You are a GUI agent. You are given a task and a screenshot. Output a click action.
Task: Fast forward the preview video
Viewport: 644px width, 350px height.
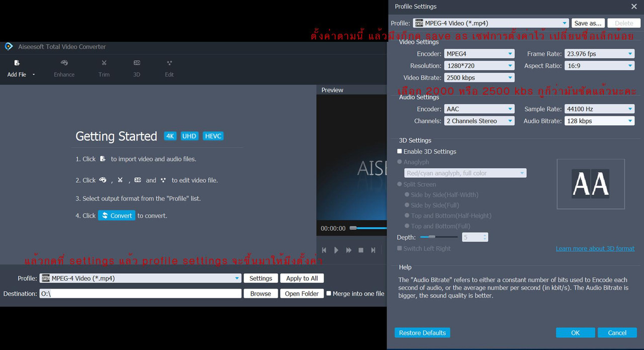pyautogui.click(x=349, y=250)
